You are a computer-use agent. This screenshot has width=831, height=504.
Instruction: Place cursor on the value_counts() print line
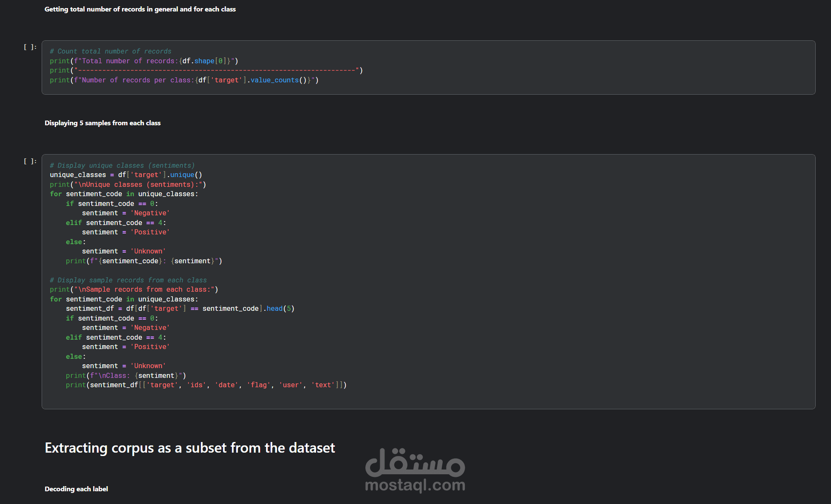[x=184, y=80]
